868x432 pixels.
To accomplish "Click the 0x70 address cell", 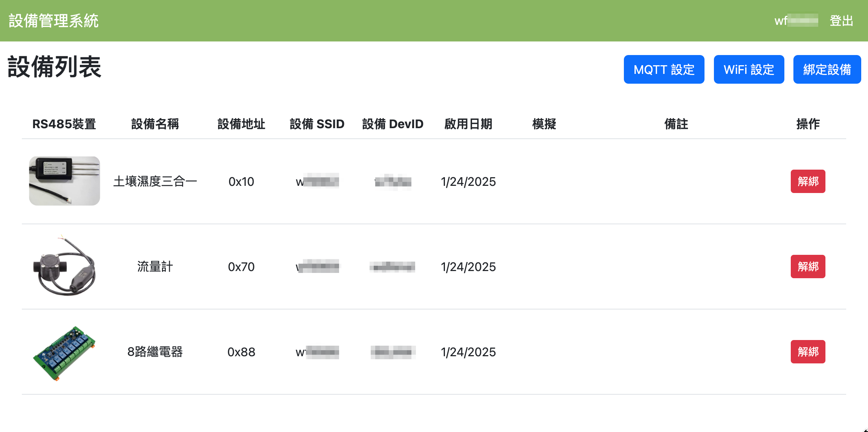I will click(241, 267).
